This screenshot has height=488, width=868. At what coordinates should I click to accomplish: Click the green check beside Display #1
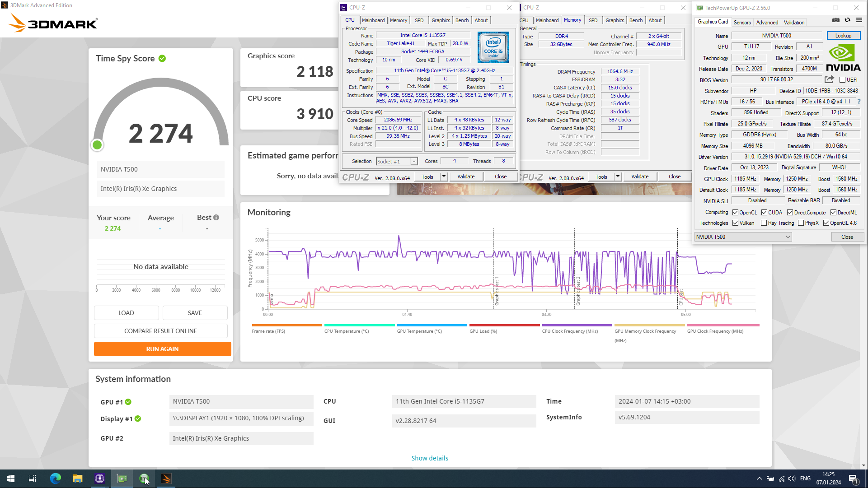[138, 418]
